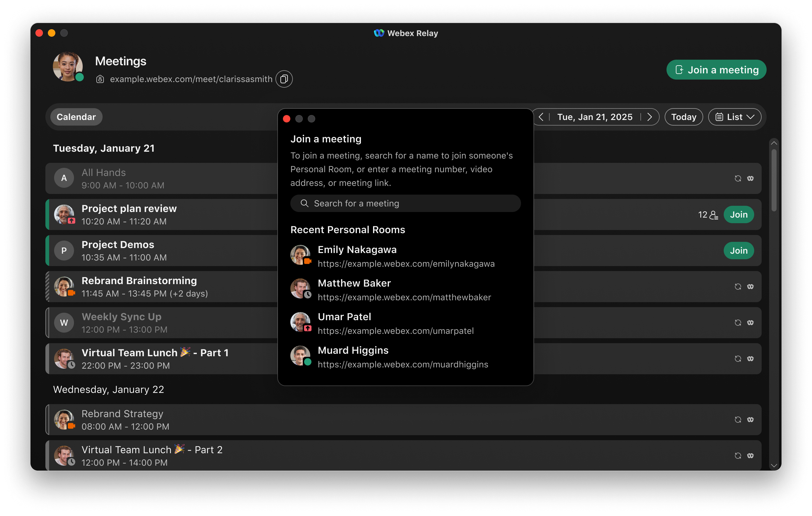Viewport: 812px width, 516px height.
Task: Advance to the next day with the right chevron
Action: point(650,117)
